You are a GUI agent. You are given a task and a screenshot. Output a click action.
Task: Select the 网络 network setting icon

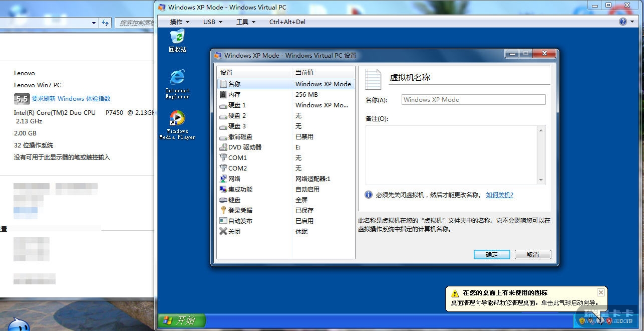223,179
